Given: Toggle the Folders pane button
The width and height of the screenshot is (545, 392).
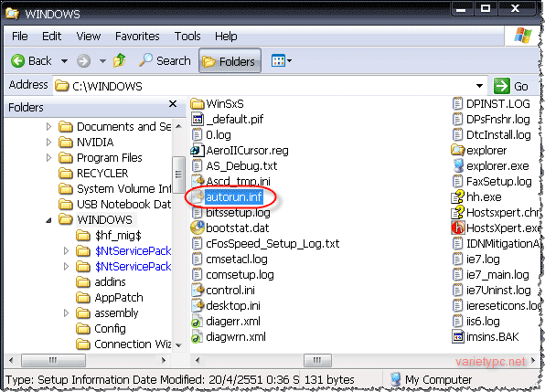Looking at the screenshot, I should [x=230, y=61].
